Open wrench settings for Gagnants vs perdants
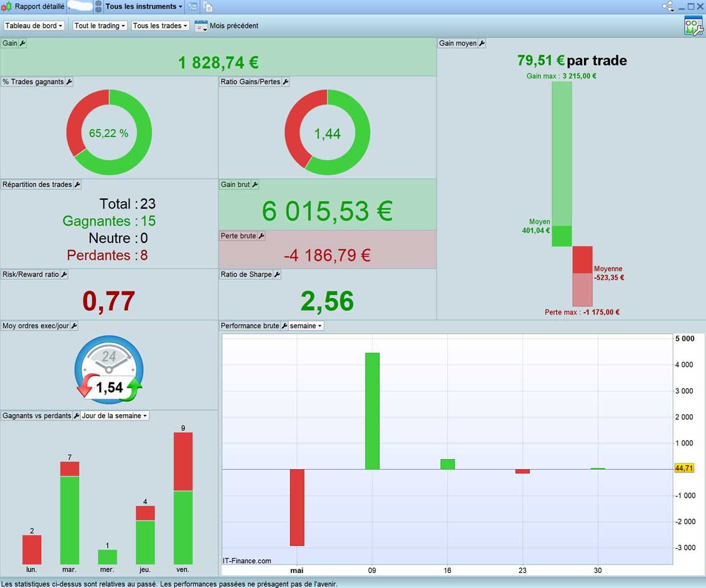Screen dimensions: 706x588 tap(76, 416)
